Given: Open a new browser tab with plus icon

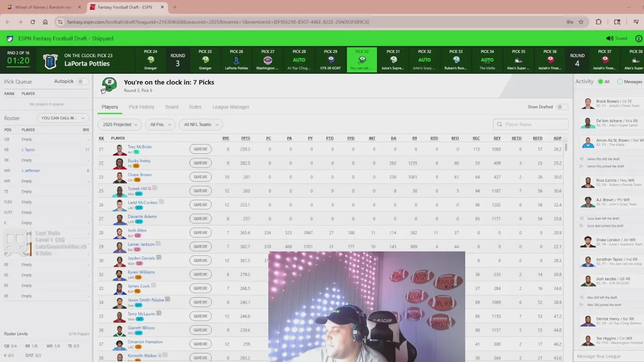Looking at the screenshot, I should [x=175, y=7].
